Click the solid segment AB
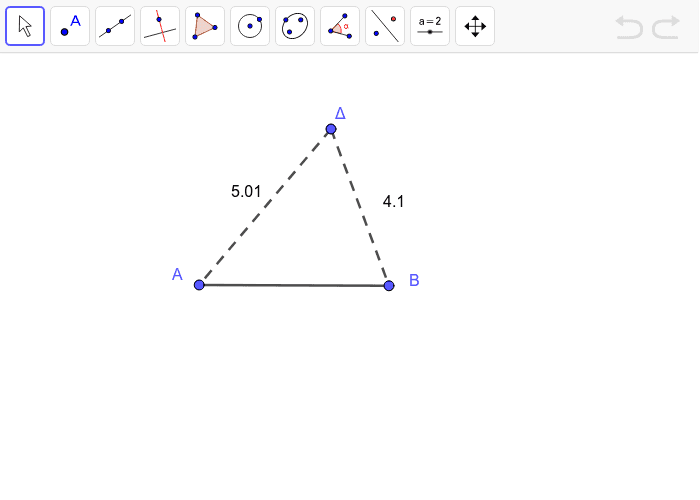 [x=294, y=285]
